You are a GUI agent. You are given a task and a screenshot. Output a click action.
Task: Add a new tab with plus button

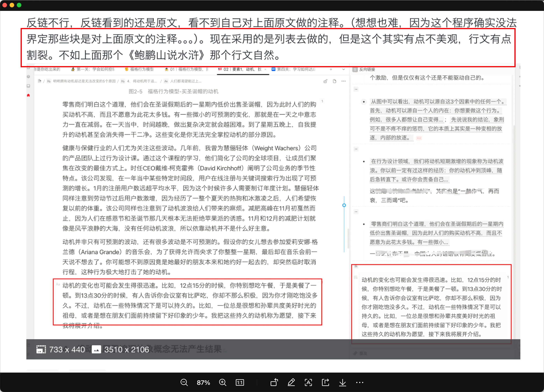click(x=331, y=69)
